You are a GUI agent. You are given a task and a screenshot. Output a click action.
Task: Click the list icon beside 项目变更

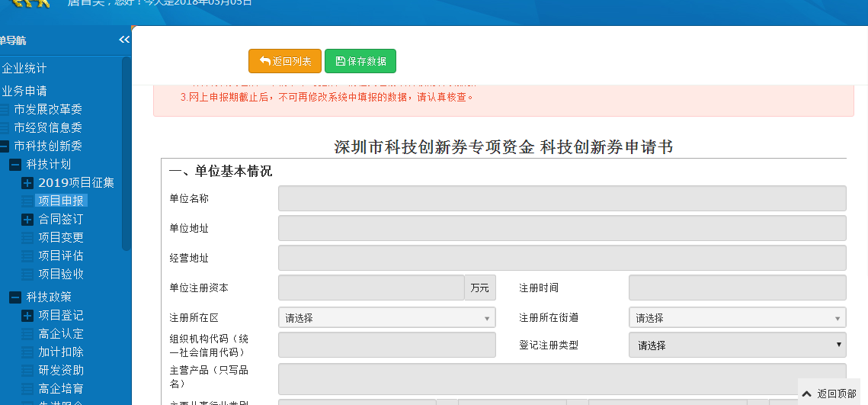(27, 238)
